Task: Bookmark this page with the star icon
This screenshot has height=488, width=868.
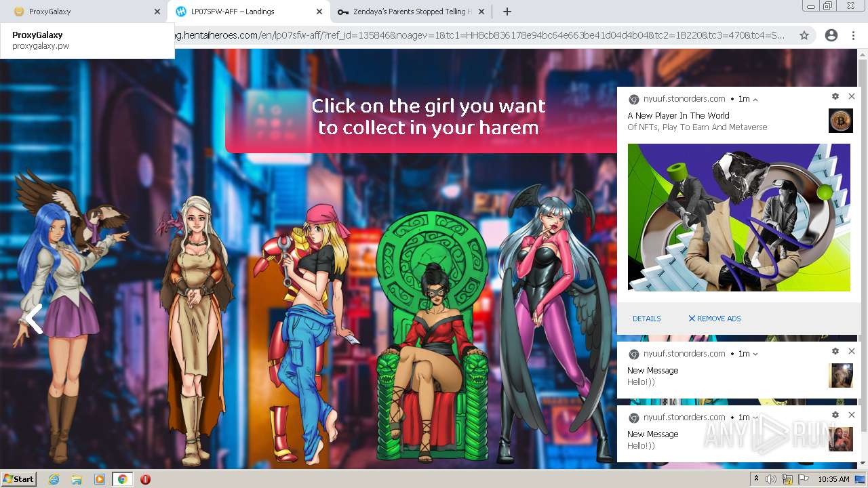Action: [x=804, y=35]
